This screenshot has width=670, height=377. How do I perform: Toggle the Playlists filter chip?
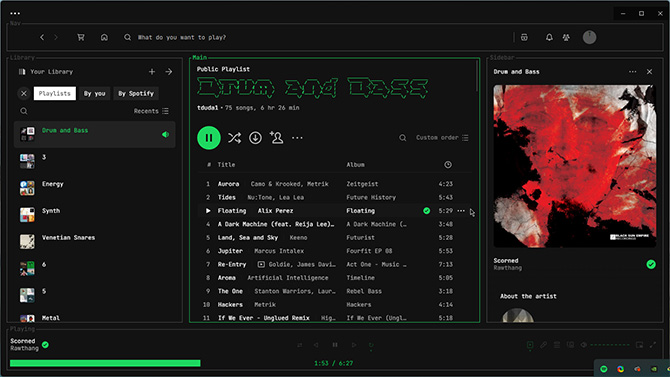(x=55, y=93)
